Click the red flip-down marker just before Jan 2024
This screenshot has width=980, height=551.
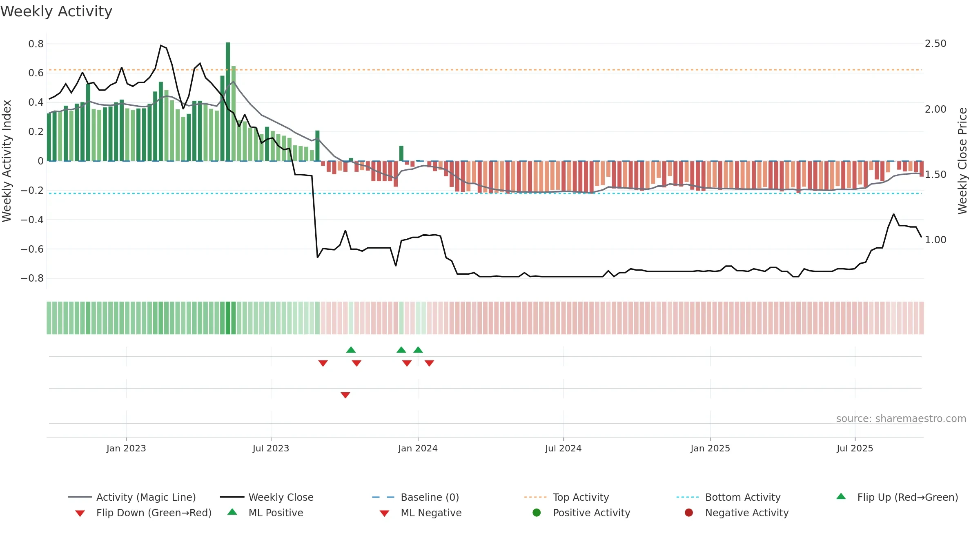pos(407,363)
